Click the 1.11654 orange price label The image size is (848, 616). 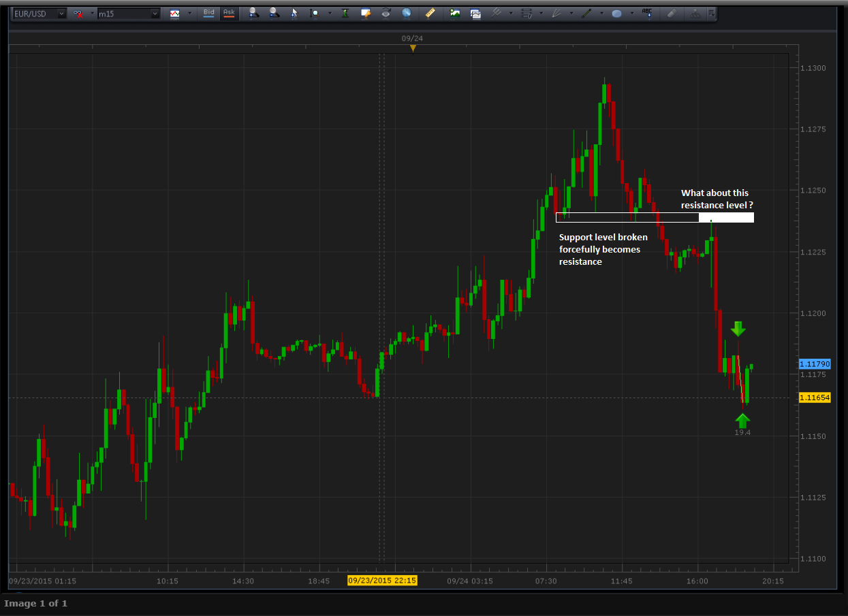pyautogui.click(x=815, y=398)
